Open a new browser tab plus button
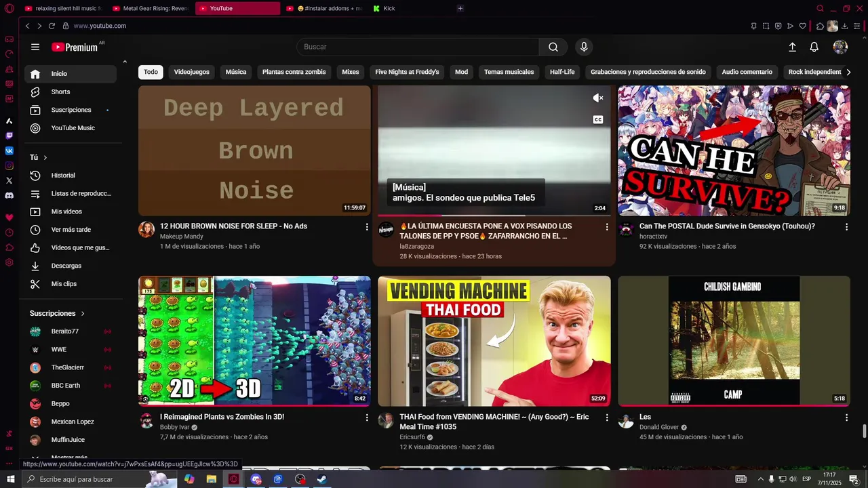Screen dimensions: 868x488 [x=460, y=8]
